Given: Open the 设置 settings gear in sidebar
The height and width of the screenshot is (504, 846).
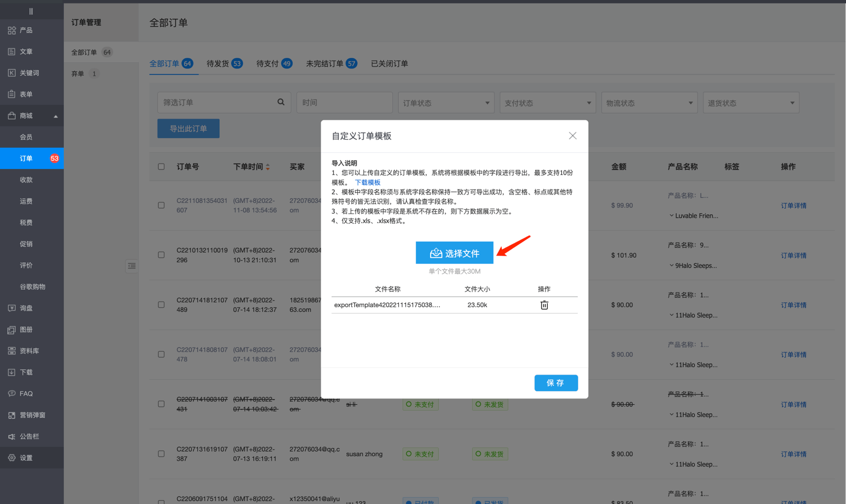Looking at the screenshot, I should point(12,458).
